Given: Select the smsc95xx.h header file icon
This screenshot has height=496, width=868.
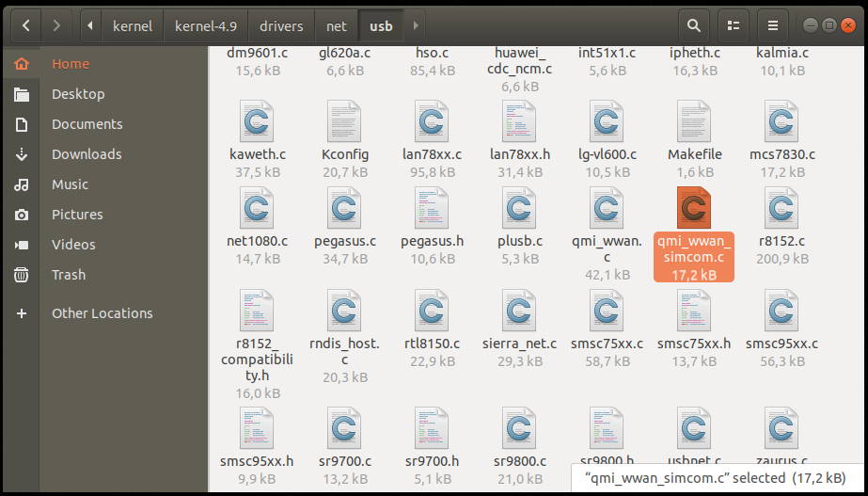Looking at the screenshot, I should click(x=257, y=428).
